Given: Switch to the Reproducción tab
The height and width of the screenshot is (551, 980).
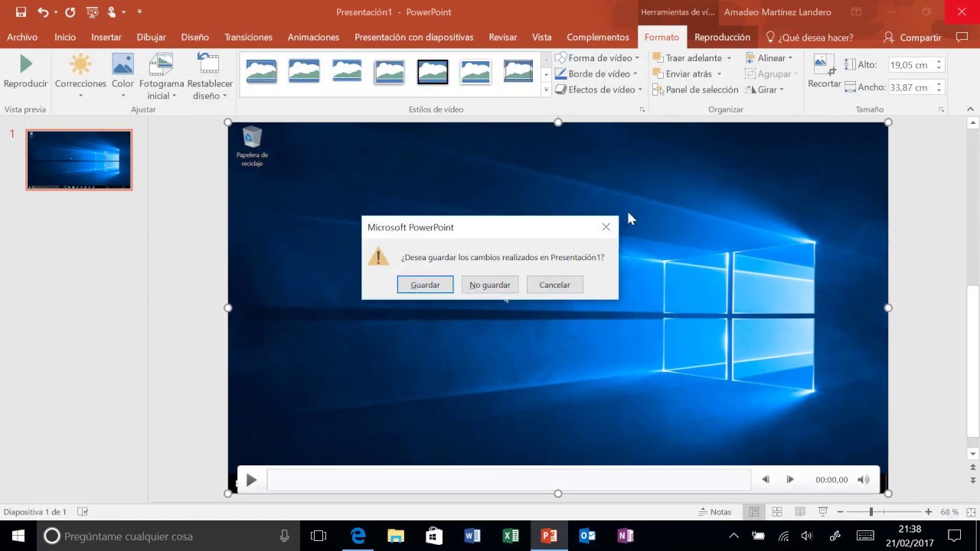Looking at the screenshot, I should (x=722, y=37).
